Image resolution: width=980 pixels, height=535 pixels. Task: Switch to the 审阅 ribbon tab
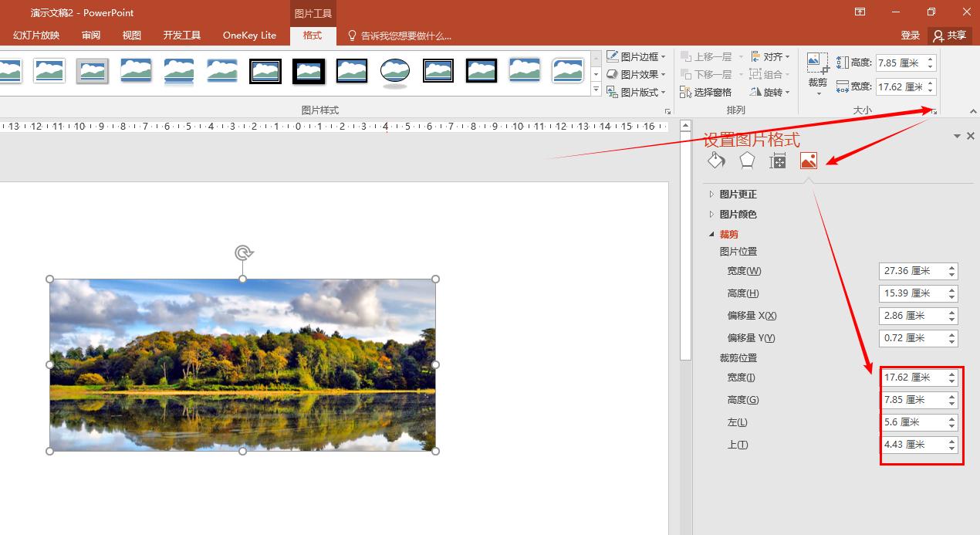91,36
